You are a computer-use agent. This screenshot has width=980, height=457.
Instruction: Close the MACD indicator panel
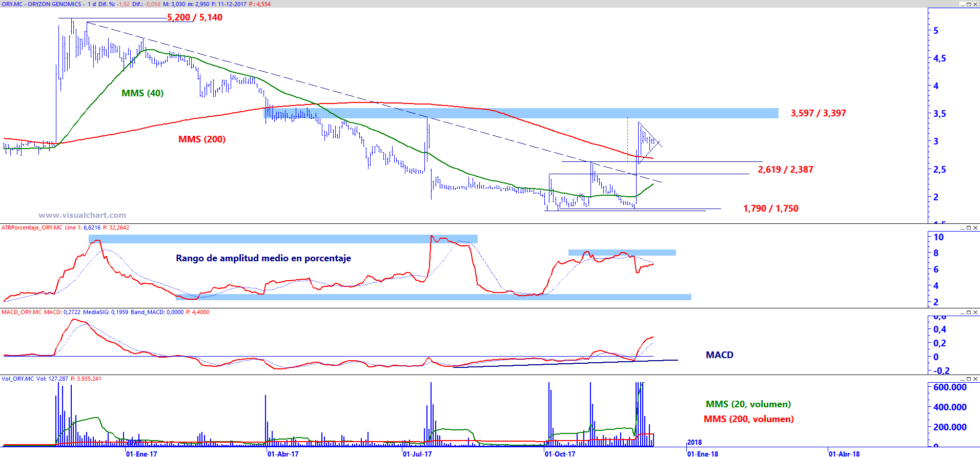coord(975,312)
